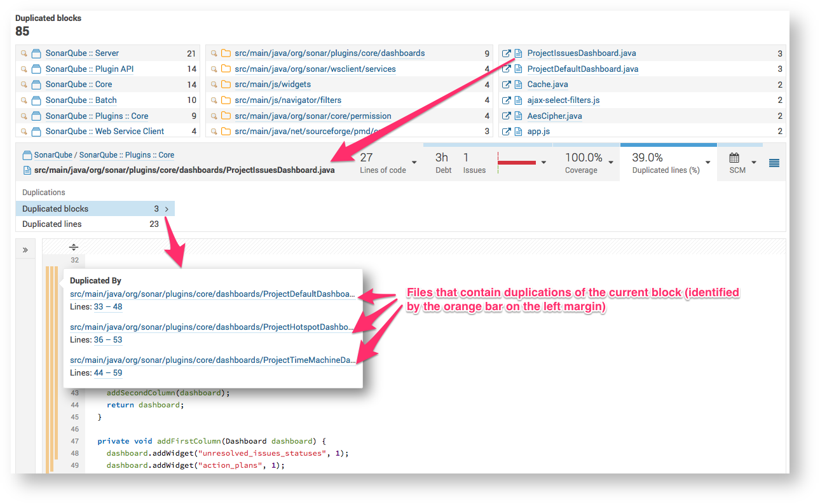Open src/main/java/org/sonar/core/permission link

(313, 116)
